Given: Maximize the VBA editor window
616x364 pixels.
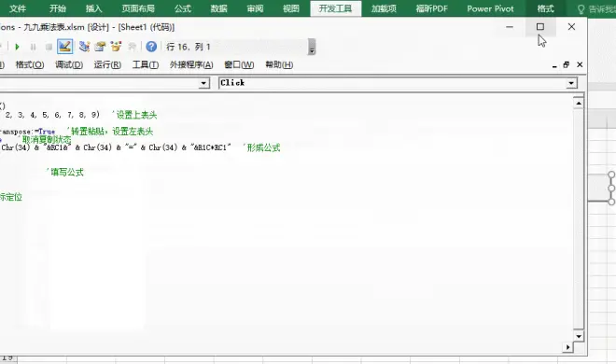Looking at the screenshot, I should (540, 27).
